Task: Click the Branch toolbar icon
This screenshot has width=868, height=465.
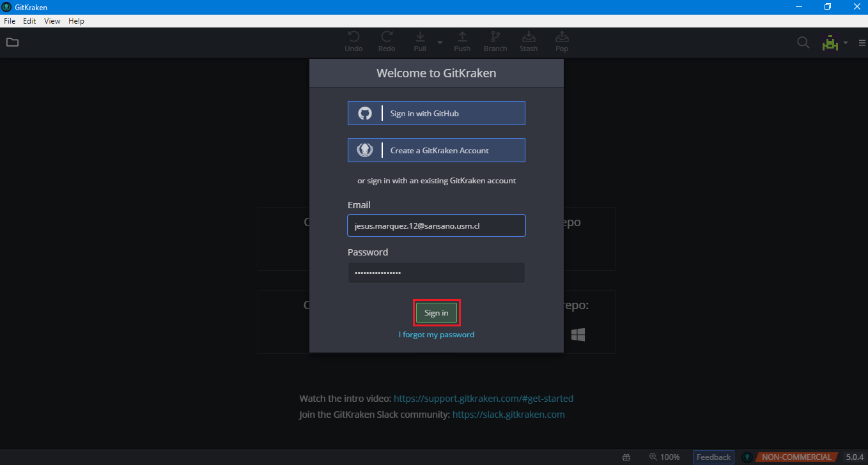Action: 495,42
